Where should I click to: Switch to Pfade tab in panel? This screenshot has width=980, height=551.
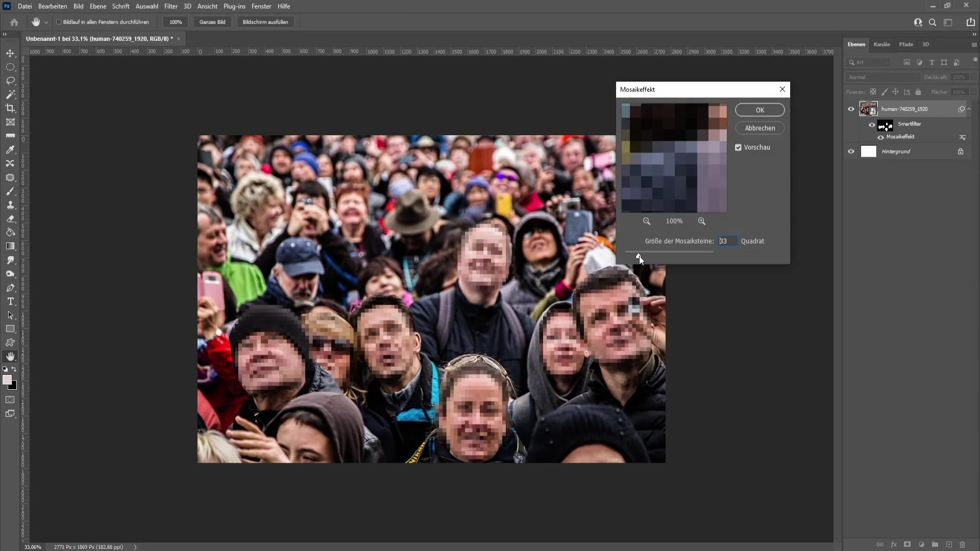tap(906, 44)
